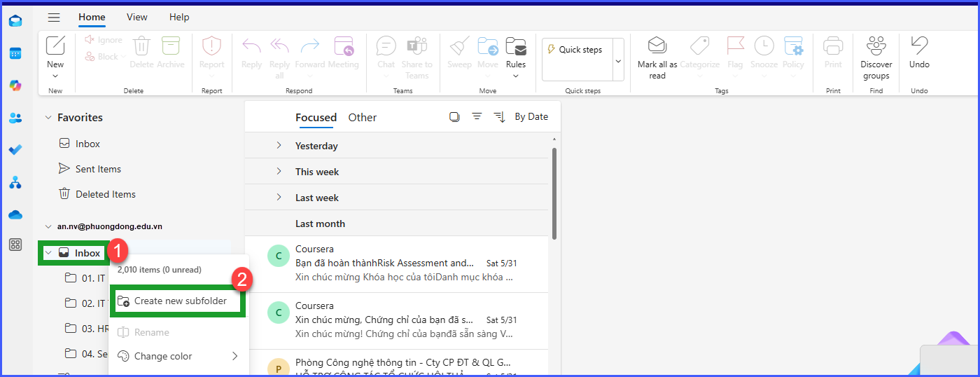Screen dimensions: 980x377
Task: Click the Reply arrow icon
Action: click(x=251, y=46)
